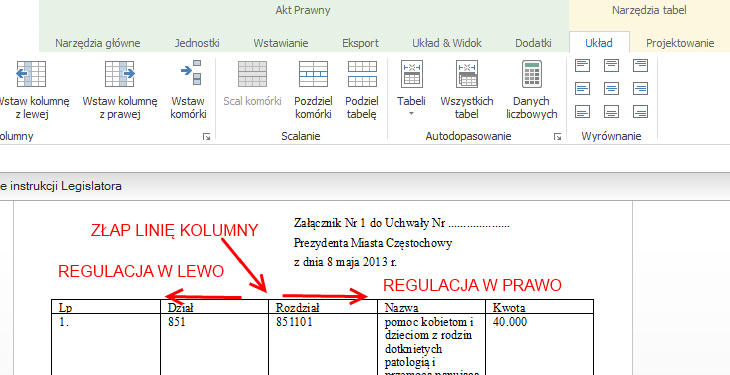Image resolution: width=730 pixels, height=375 pixels.
Task: Click the instrukcji Legislatora document title
Action: pyautogui.click(x=61, y=186)
